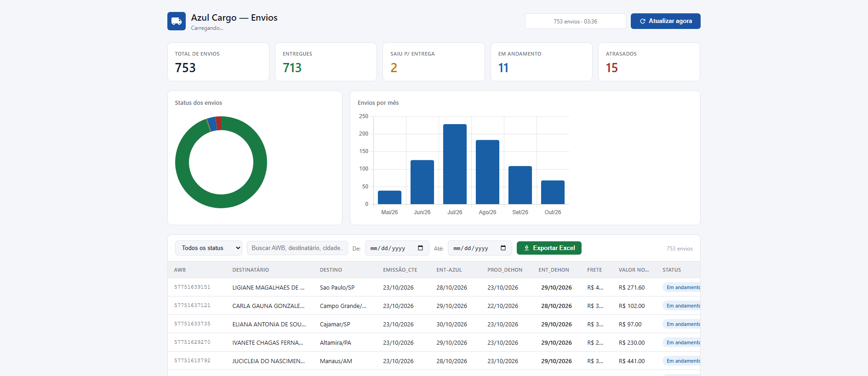The image size is (868, 376).
Task: Click recipient JUCICLEIA DO NASCIMEN...
Action: coord(268,361)
